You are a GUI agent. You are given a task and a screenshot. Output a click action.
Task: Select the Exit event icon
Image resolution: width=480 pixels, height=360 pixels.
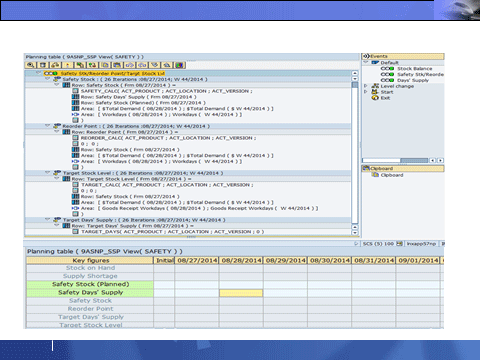point(376,98)
